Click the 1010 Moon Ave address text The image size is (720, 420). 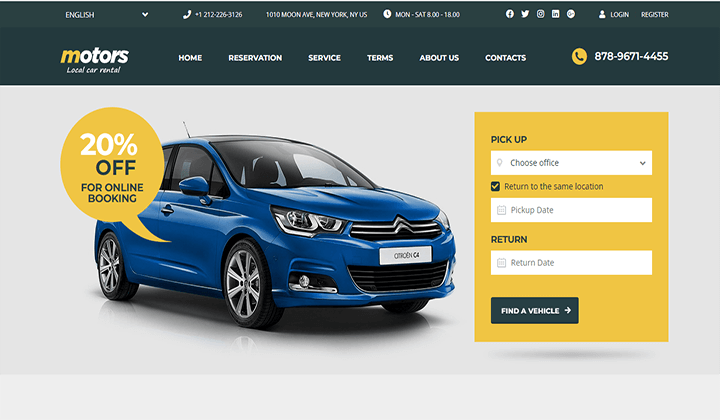tap(316, 15)
